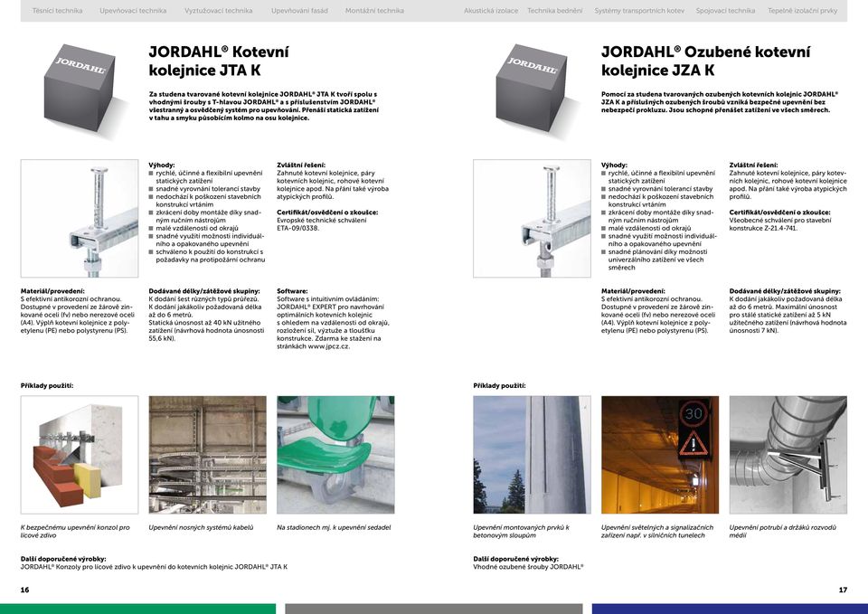Click 'Dodávané délky/zátěžové skupiny:' on page 17
Screen dimensions: 868x614
coord(785,291)
